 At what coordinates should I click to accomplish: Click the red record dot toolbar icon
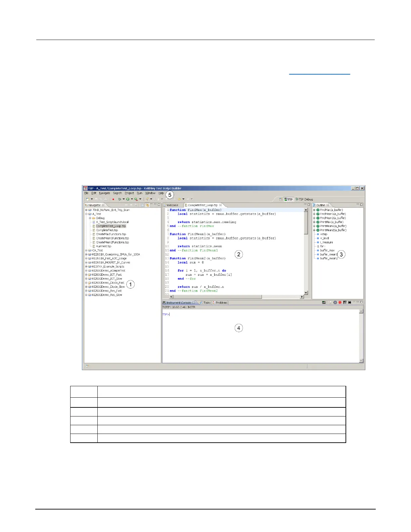tap(113, 199)
